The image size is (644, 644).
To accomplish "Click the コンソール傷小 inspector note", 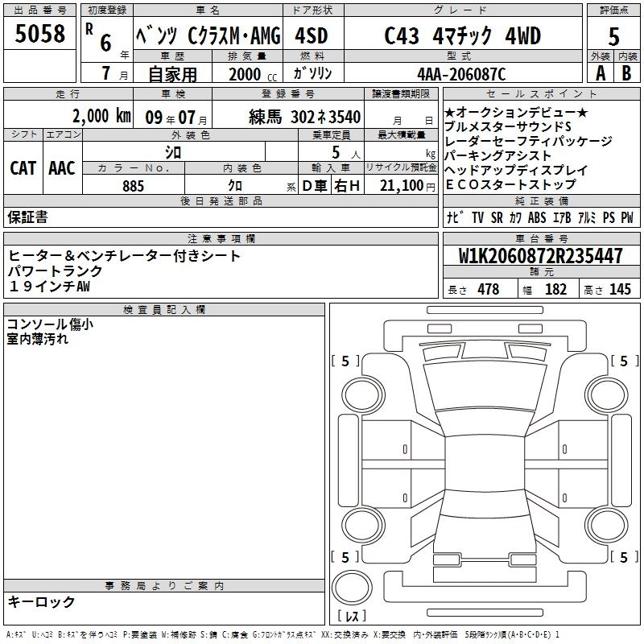I will point(50,324).
